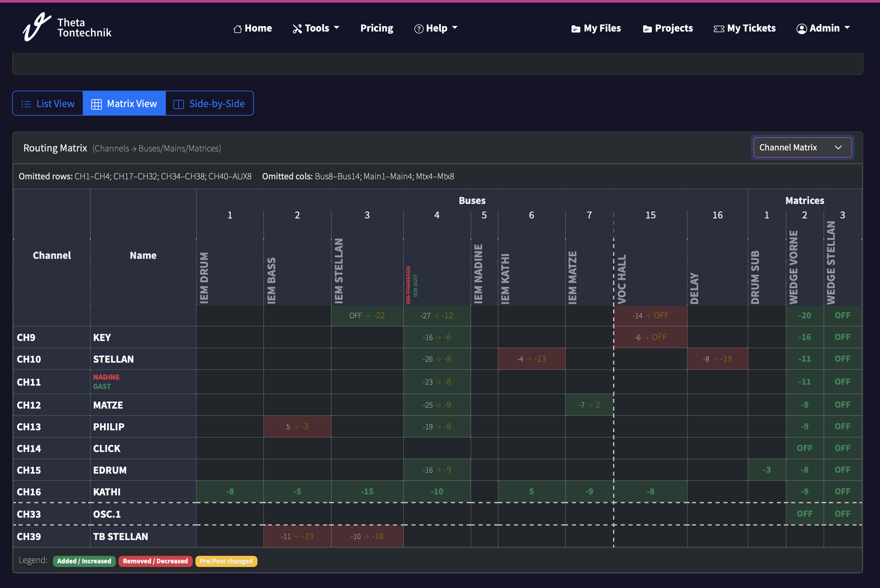This screenshot has height=588, width=880.
Task: Click the Projects folder icon
Action: pyautogui.click(x=647, y=29)
